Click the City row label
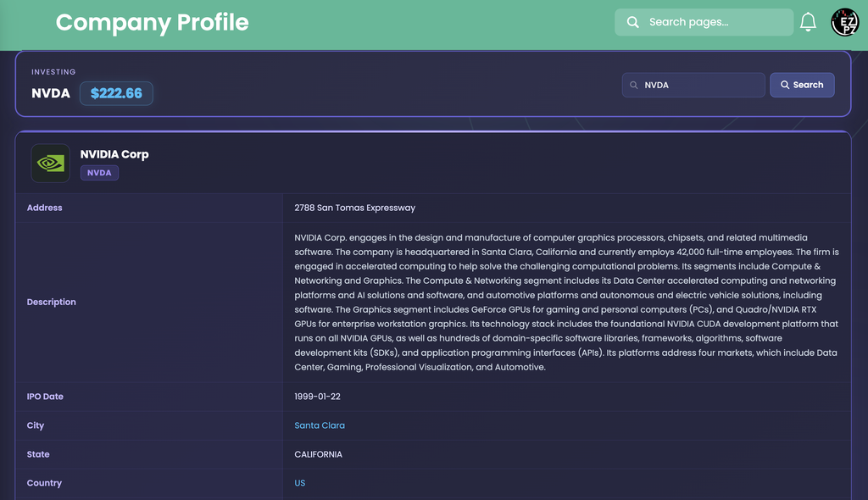 click(x=36, y=425)
